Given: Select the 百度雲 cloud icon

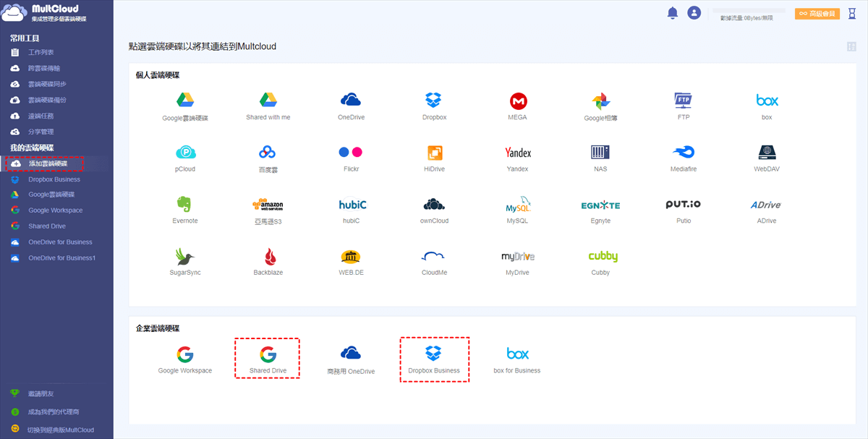Looking at the screenshot, I should [x=268, y=152].
